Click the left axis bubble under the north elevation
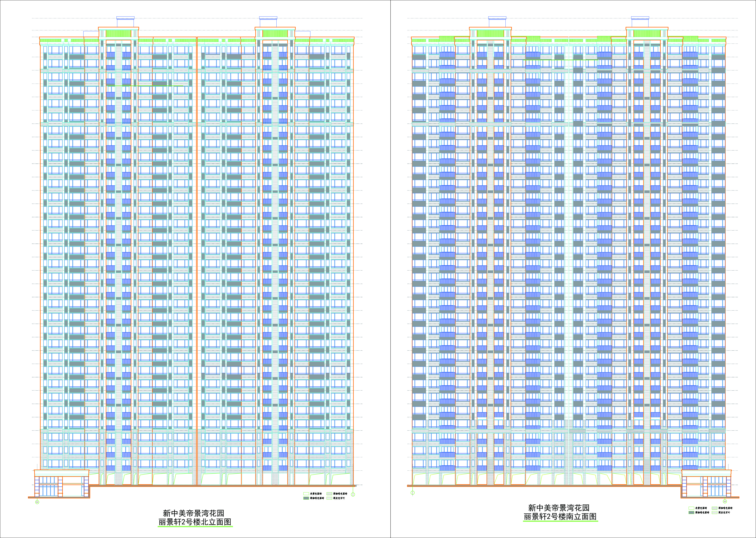756x538 pixels. click(x=37, y=502)
